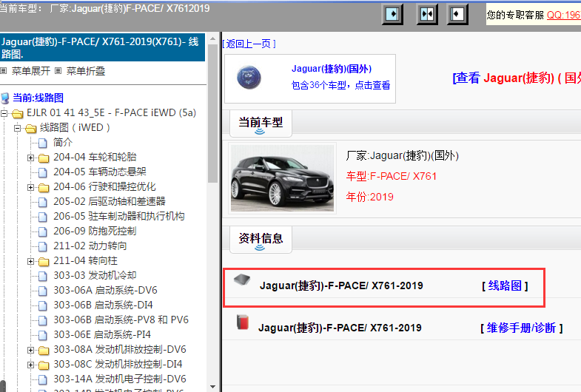This screenshot has width=581, height=392.
Task: Open 204-05 车辆动态悬架 tree item
Action: click(100, 172)
